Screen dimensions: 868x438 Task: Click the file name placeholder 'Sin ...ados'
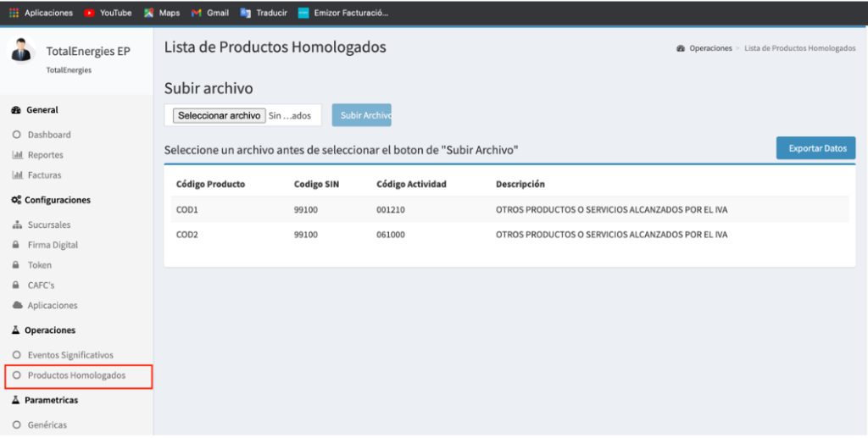pos(290,115)
